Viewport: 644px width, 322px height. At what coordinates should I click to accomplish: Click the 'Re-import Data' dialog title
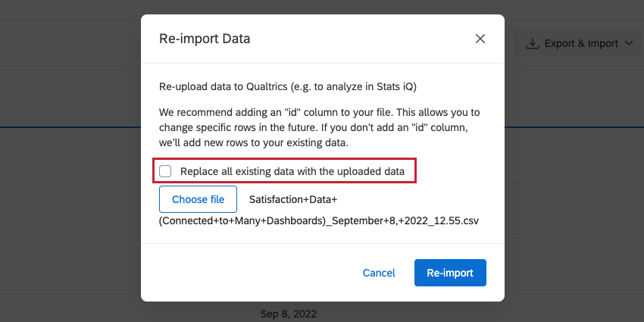coord(205,39)
